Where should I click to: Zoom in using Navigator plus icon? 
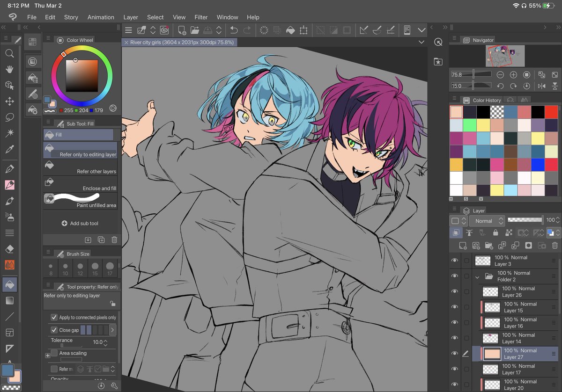pyautogui.click(x=513, y=75)
